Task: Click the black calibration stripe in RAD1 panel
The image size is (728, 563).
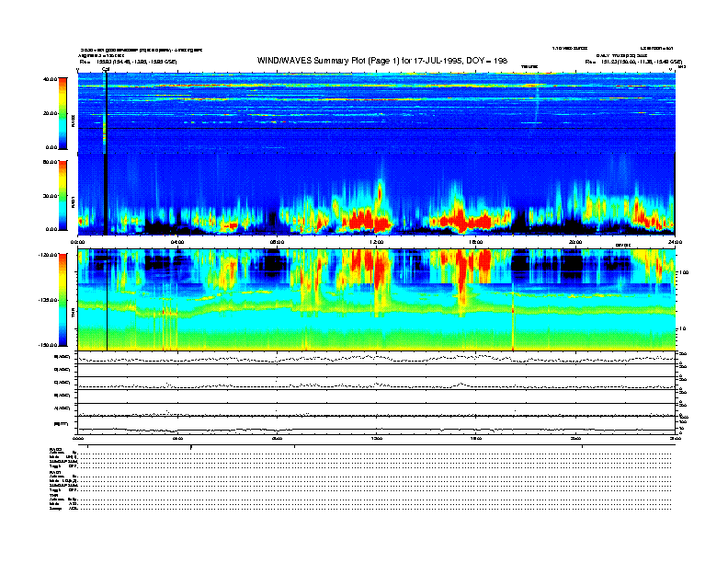Action: [x=106, y=195]
